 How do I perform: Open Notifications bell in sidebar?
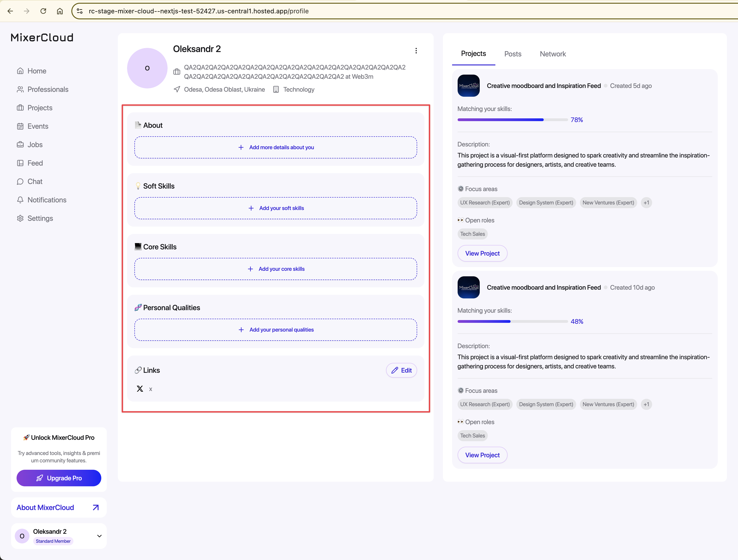click(x=20, y=200)
